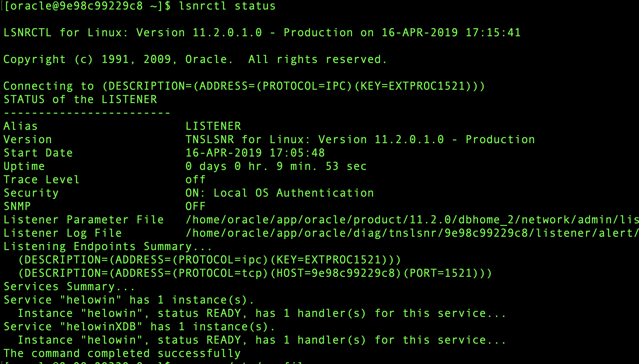The height and width of the screenshot is (364, 639).
Task: Click the Copyright 1991, 2009 Oracle line
Action: pos(195,59)
